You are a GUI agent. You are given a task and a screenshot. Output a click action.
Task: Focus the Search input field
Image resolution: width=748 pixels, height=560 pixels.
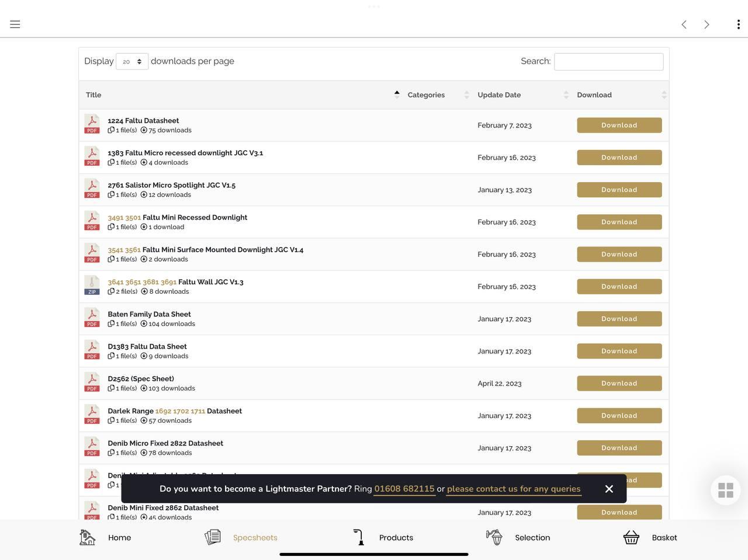pyautogui.click(x=609, y=61)
